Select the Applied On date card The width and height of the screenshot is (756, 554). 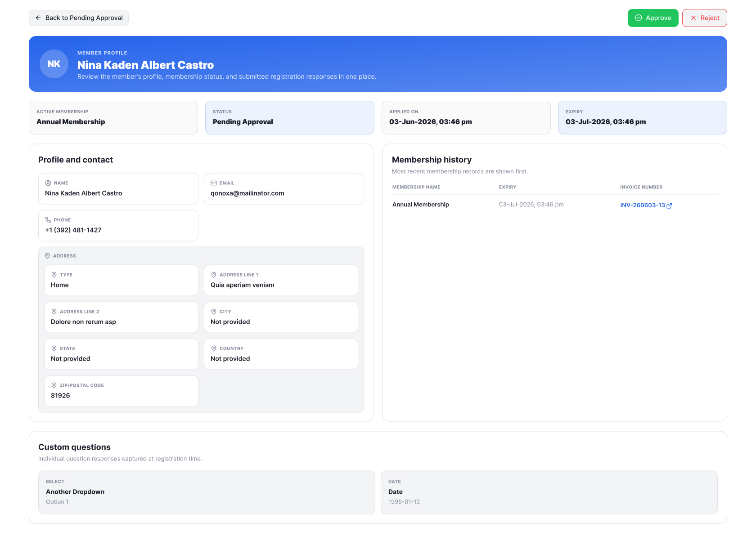(466, 117)
